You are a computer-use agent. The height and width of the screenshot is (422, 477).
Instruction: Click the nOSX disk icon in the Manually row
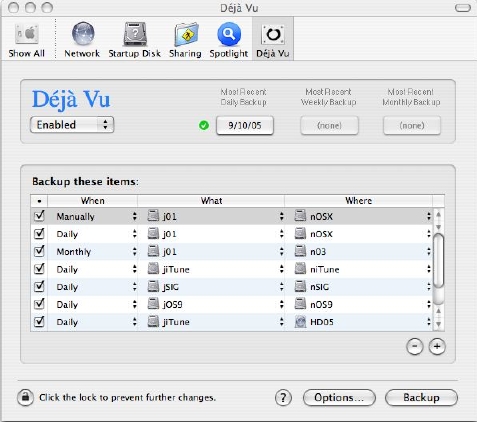click(x=300, y=216)
